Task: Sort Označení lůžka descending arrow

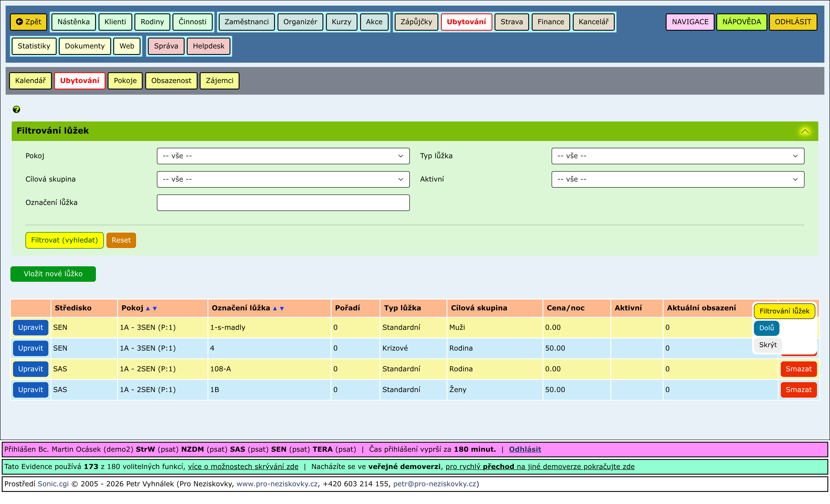Action: click(282, 308)
